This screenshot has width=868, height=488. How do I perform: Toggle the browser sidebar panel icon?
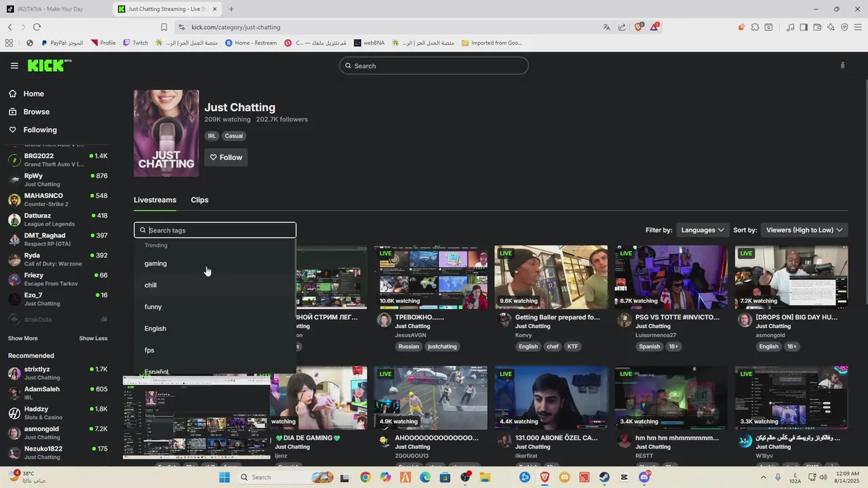point(804,27)
